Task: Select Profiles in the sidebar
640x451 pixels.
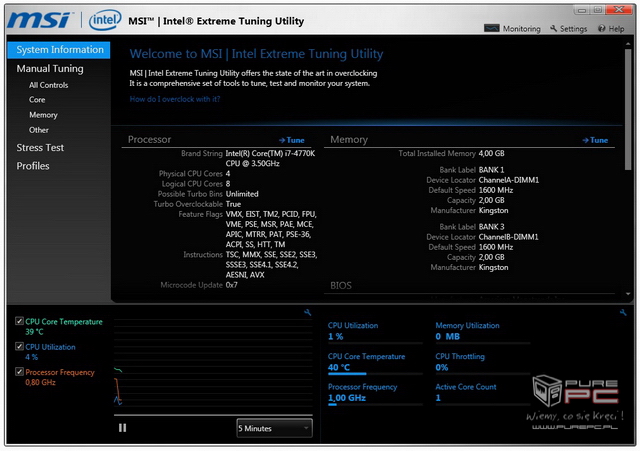Action: tap(33, 166)
